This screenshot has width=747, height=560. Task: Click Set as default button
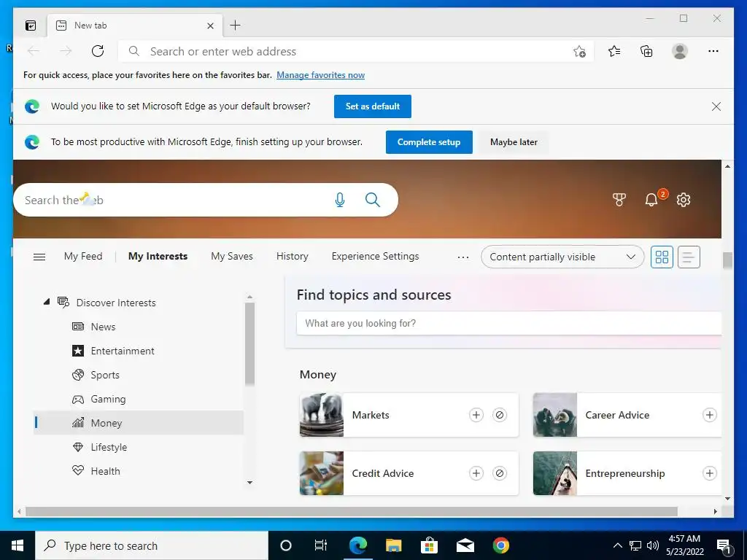tap(373, 106)
